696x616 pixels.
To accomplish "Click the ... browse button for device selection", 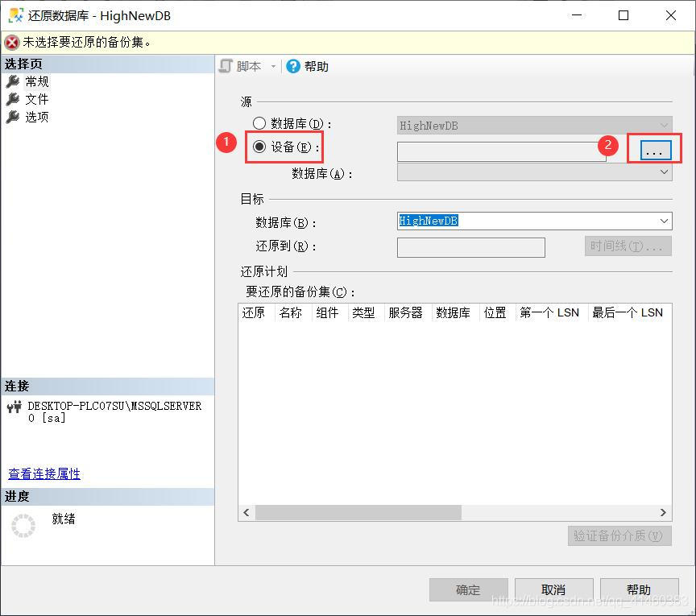I will tap(653, 150).
